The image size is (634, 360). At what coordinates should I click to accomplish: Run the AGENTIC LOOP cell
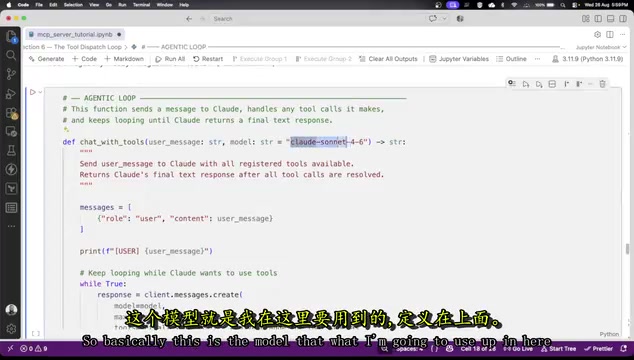33,92
